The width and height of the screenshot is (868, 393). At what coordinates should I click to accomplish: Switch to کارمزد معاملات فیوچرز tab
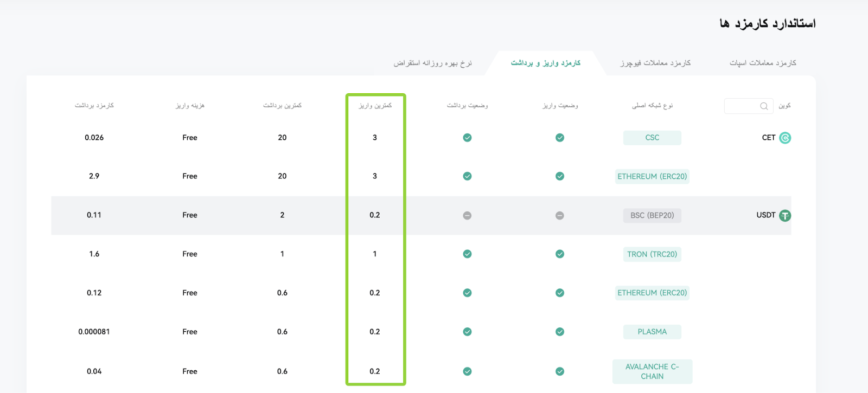click(655, 63)
